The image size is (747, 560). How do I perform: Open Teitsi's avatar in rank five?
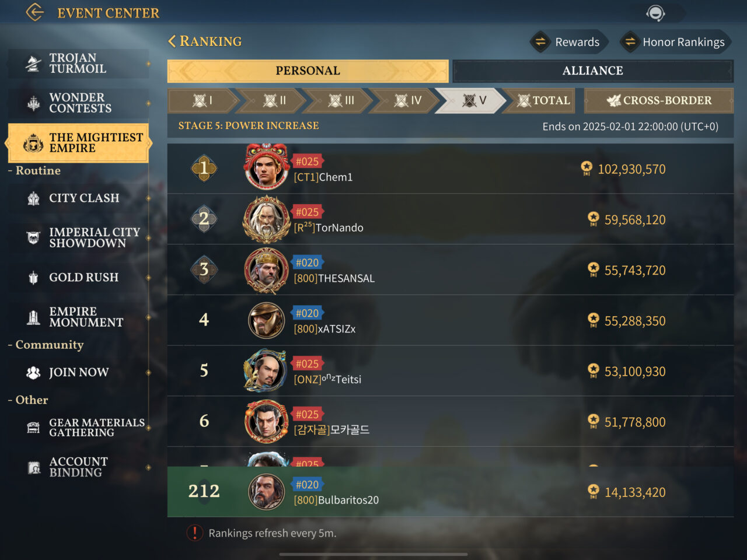266,371
